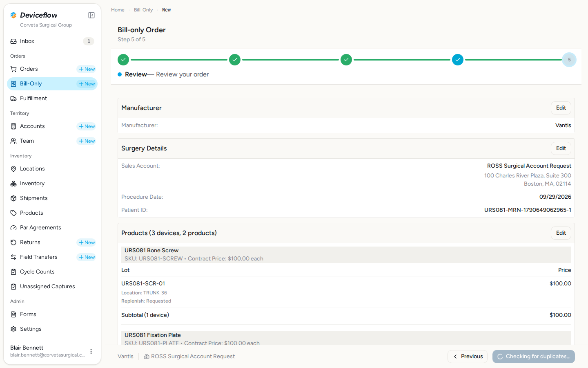Click Patient ID value URS081-MRN-1790649062965-1

[528, 210]
